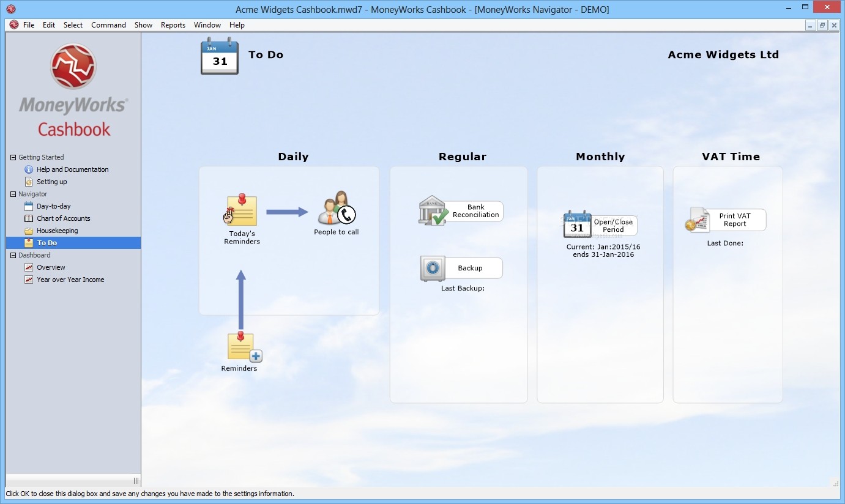Click the Year over Year Income chart icon
This screenshot has height=504, width=845.
click(x=29, y=280)
